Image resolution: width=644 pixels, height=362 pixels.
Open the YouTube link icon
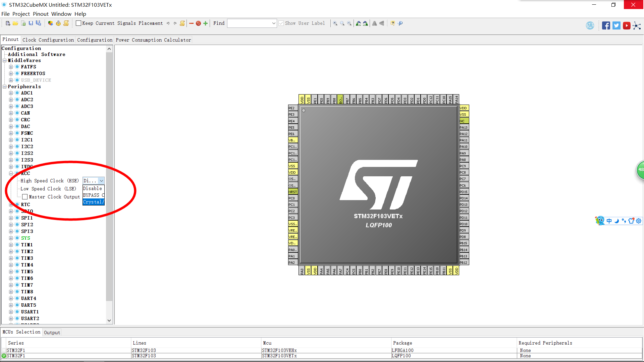pos(627,25)
